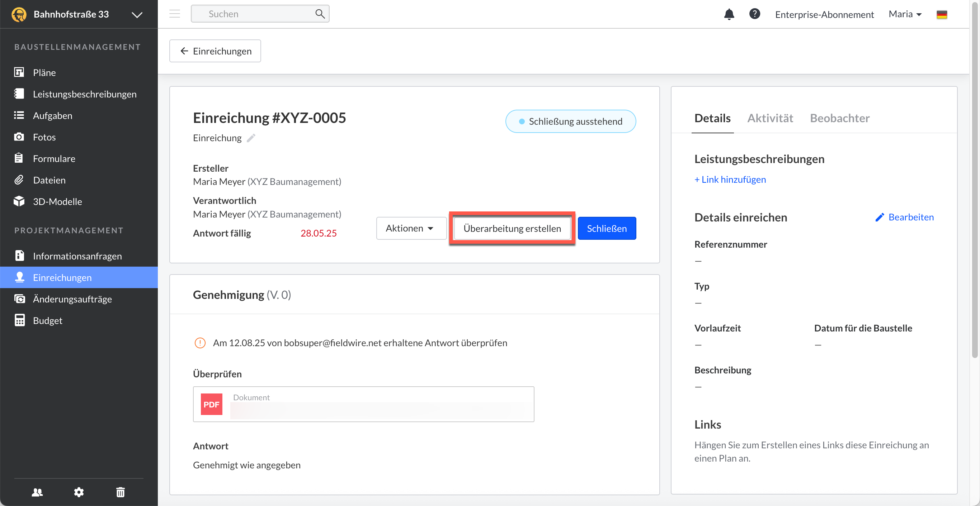Toggle the hamburger sidebar menu icon
The width and height of the screenshot is (980, 506).
pos(175,14)
